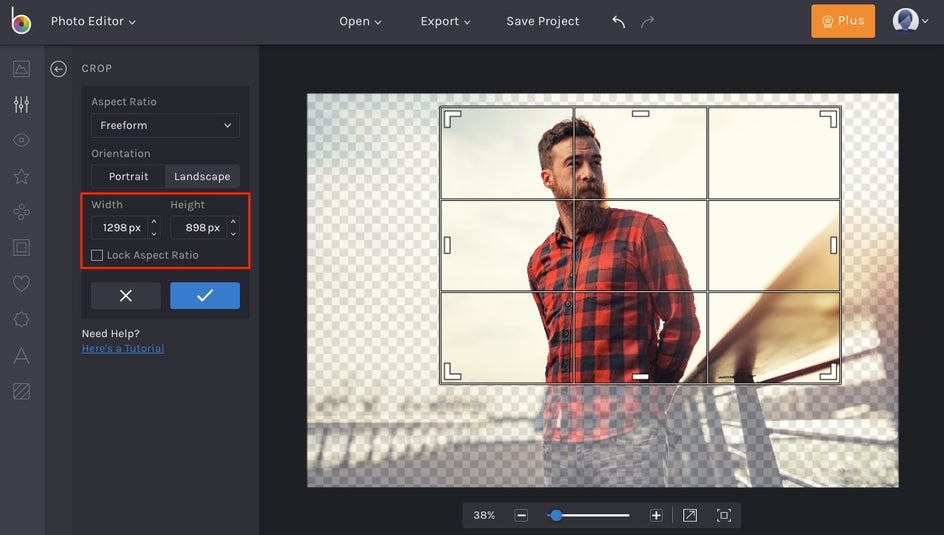Viewport: 944px width, 535px height.
Task: Open the Open menu
Action: (x=360, y=21)
